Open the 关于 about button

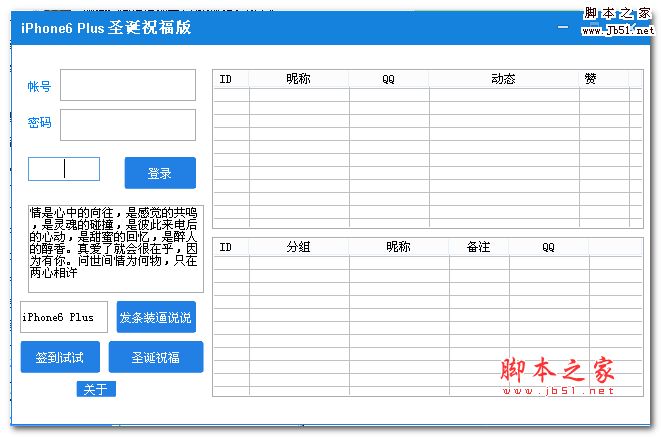click(96, 389)
